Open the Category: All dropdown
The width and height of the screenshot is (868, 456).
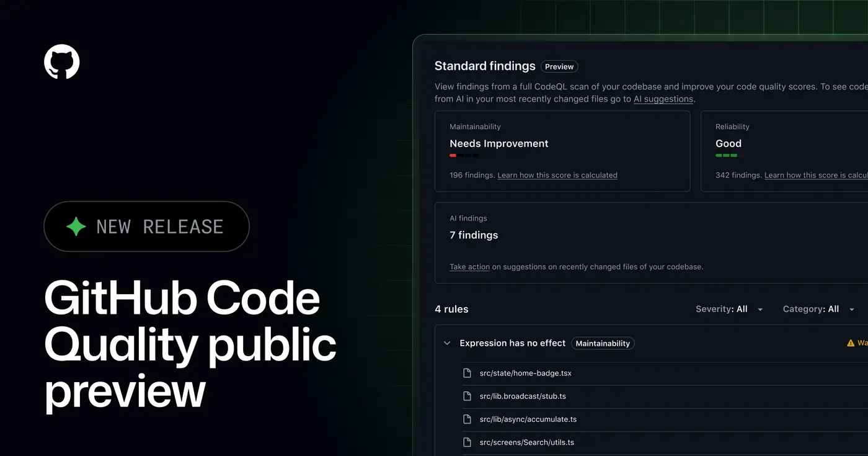point(818,308)
